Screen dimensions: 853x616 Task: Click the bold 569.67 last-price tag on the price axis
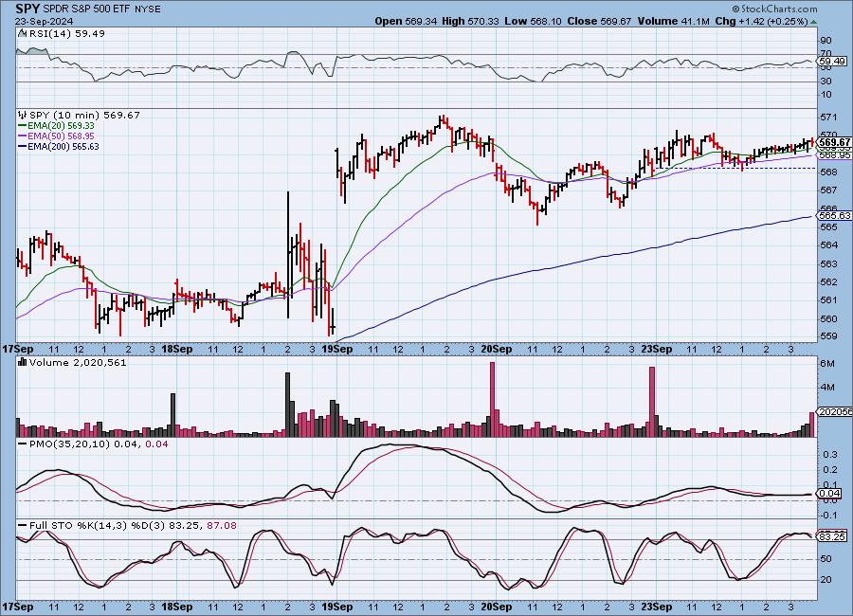pyautogui.click(x=834, y=142)
